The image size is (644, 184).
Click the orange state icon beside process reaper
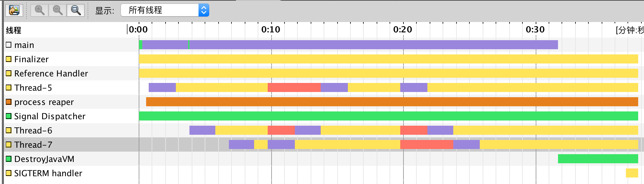coord(9,102)
